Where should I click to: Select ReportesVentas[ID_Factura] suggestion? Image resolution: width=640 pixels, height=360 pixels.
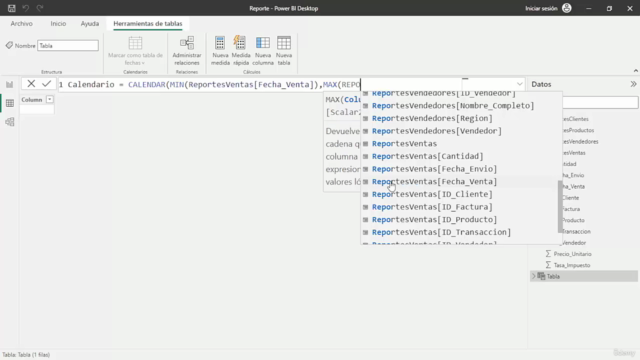432,207
